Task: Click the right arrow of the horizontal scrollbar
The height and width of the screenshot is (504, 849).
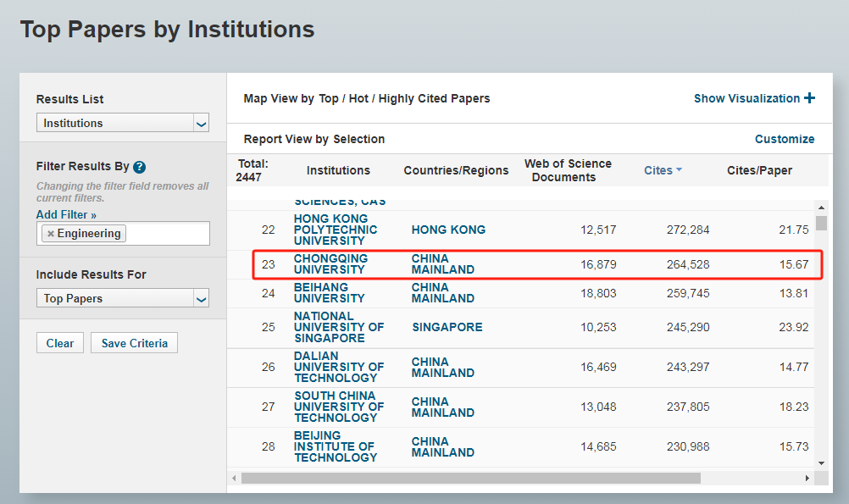Action: (806, 478)
